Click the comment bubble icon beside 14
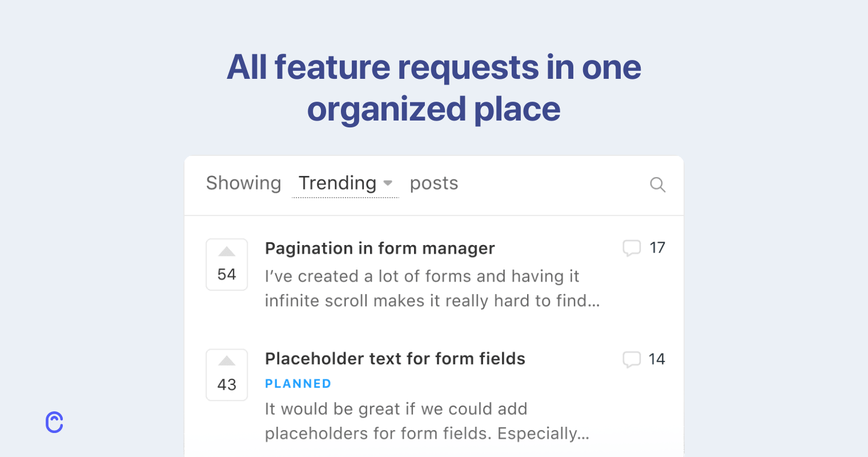Image resolution: width=868 pixels, height=457 pixels. pos(631,359)
